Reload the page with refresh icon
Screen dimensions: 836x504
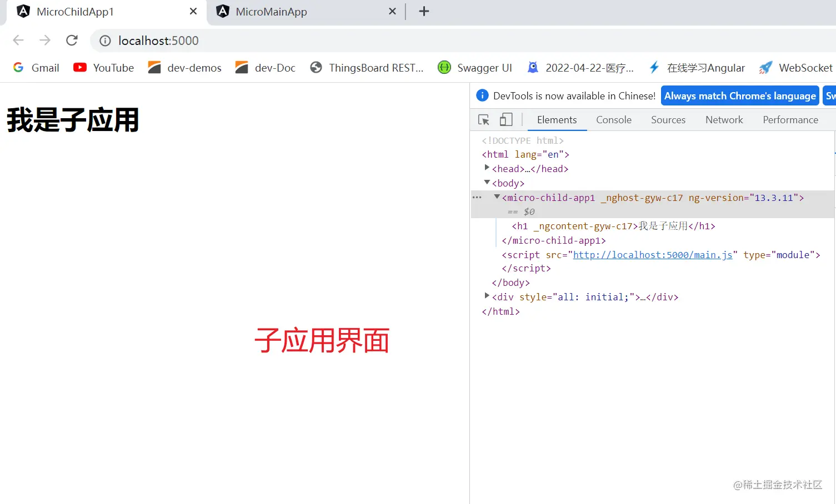[x=72, y=40]
